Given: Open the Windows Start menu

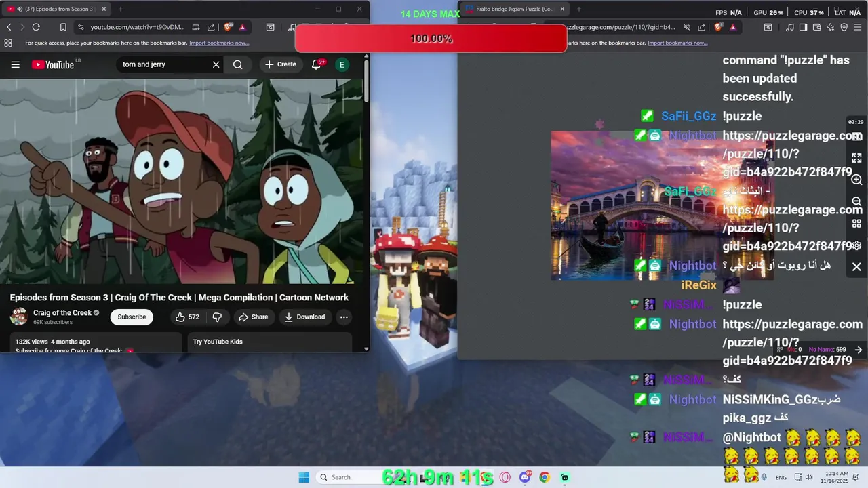Looking at the screenshot, I should 304,477.
